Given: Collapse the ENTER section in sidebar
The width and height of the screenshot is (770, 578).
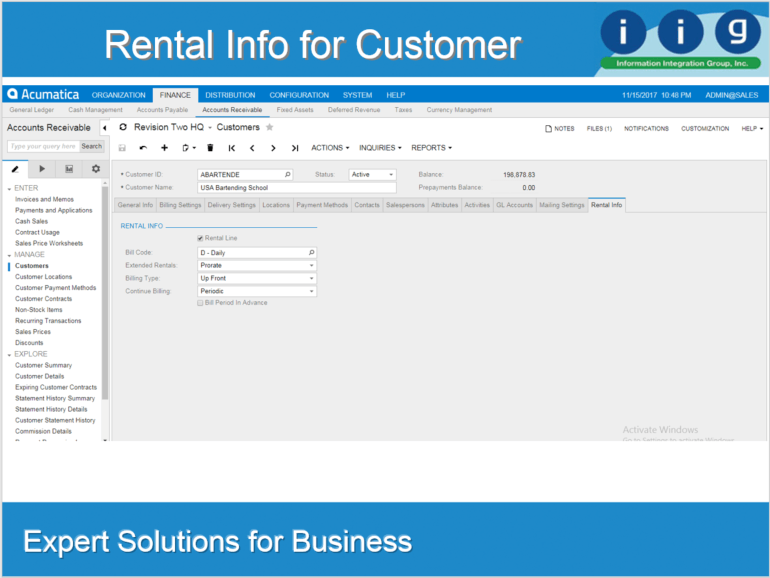Looking at the screenshot, I should point(9,189).
